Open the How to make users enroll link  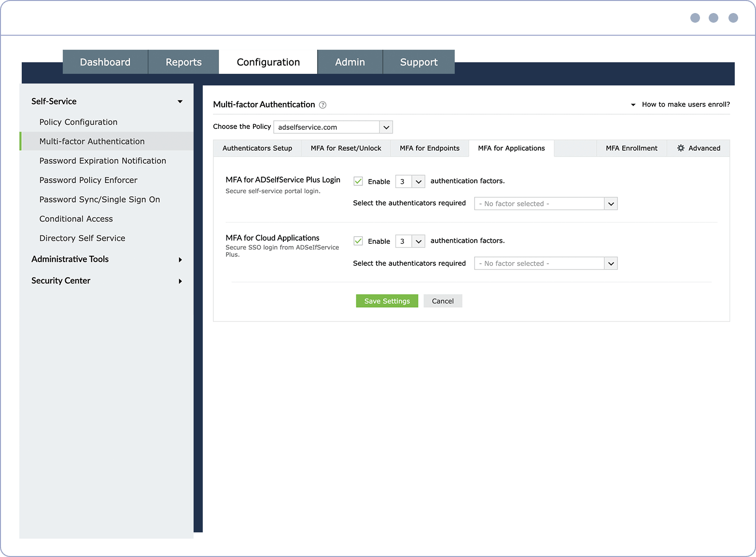[x=686, y=104]
